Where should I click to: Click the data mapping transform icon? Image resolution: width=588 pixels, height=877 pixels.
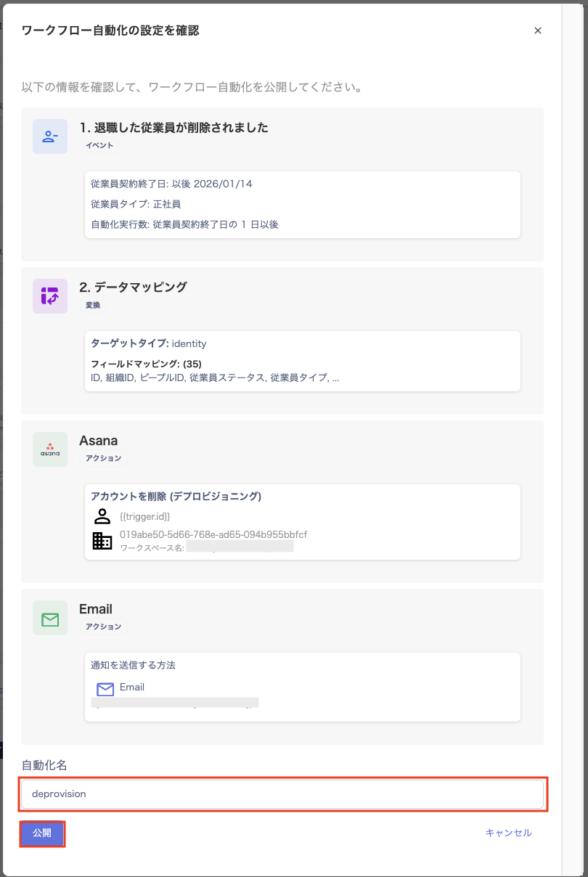tap(50, 296)
